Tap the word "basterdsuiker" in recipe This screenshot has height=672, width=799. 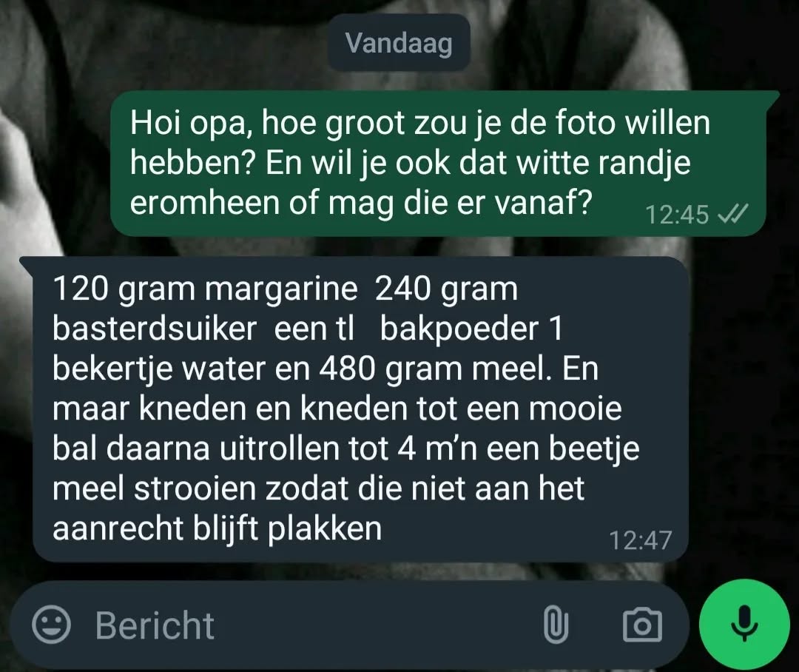tap(155, 329)
